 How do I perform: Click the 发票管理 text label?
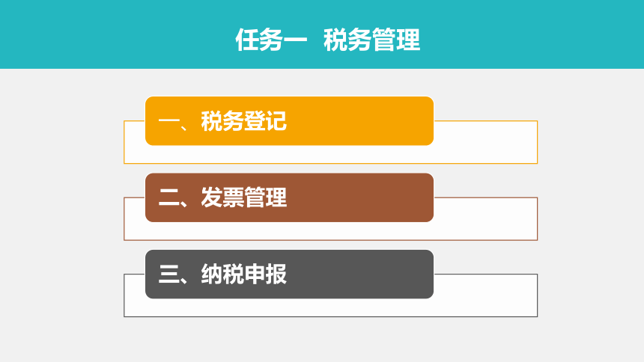(243, 197)
